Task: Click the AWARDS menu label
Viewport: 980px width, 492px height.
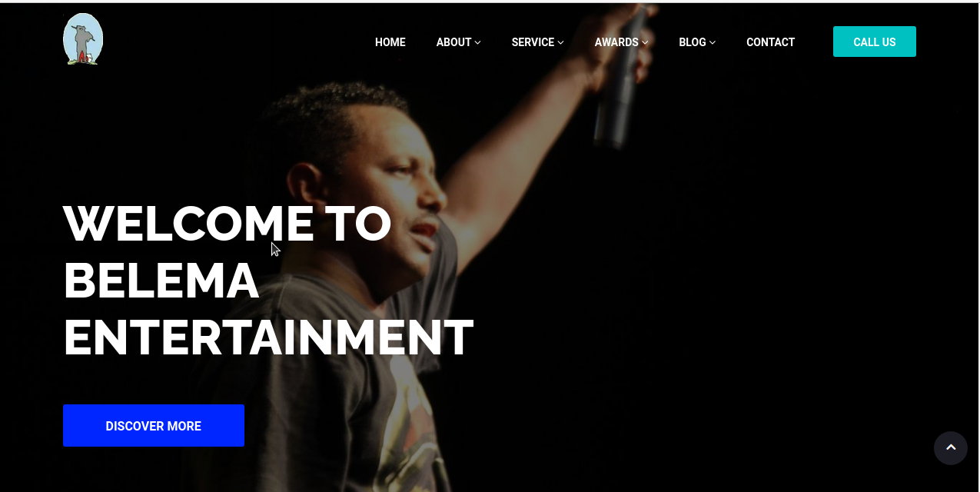Action: (616, 42)
